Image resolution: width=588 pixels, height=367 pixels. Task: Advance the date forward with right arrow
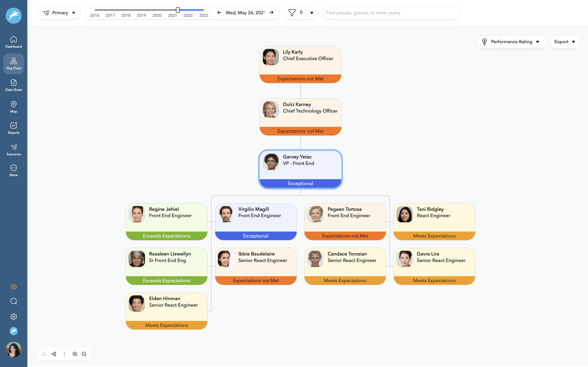click(x=271, y=12)
